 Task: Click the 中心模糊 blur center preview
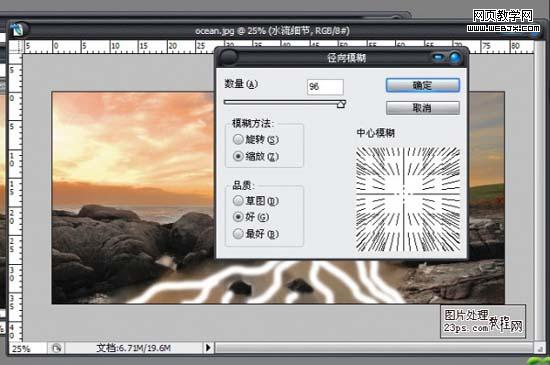point(408,199)
